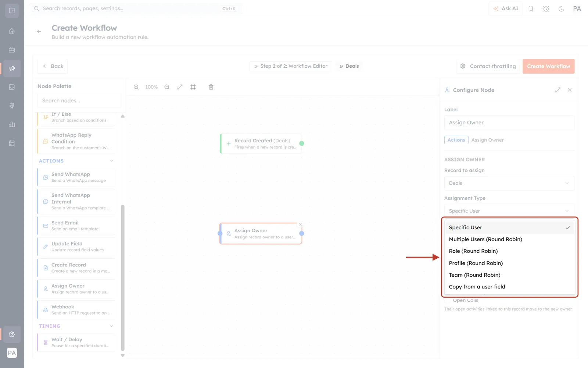Toggle dark mode moon icon

coord(561,9)
